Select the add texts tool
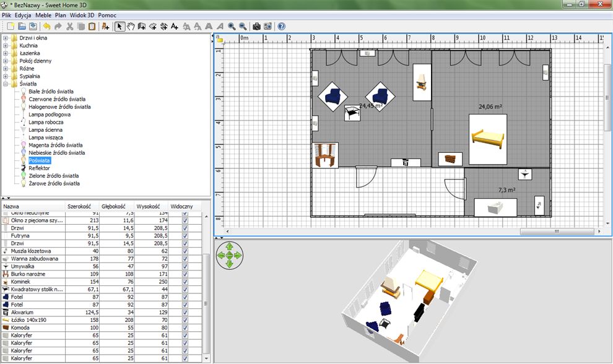This screenshot has width=613, height=364. 174,27
